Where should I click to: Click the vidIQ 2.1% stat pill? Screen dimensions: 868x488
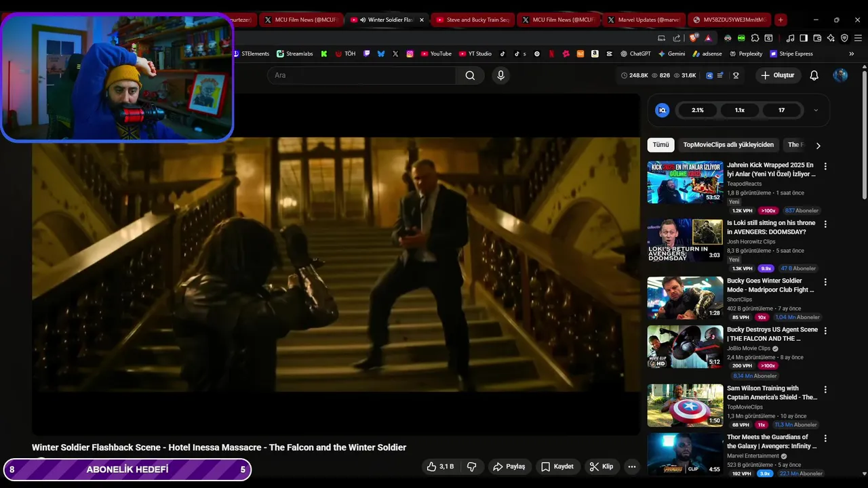point(698,110)
